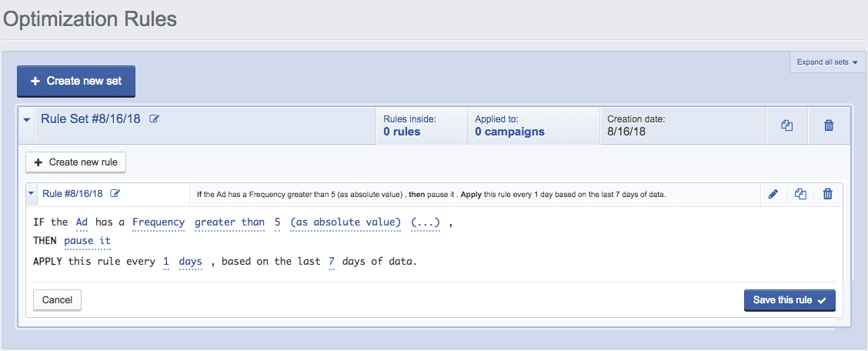Edit the threshold value 5
The width and height of the screenshot is (868, 351).
[x=277, y=222]
